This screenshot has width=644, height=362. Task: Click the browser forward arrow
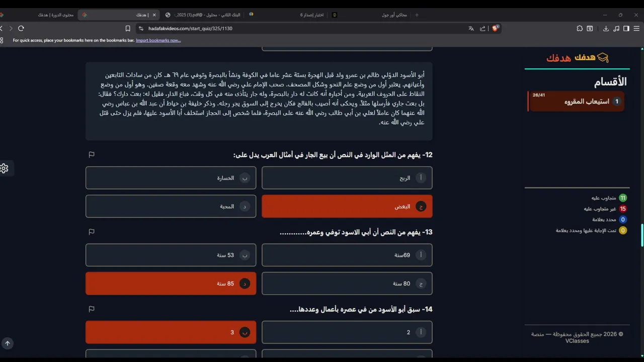click(x=10, y=29)
